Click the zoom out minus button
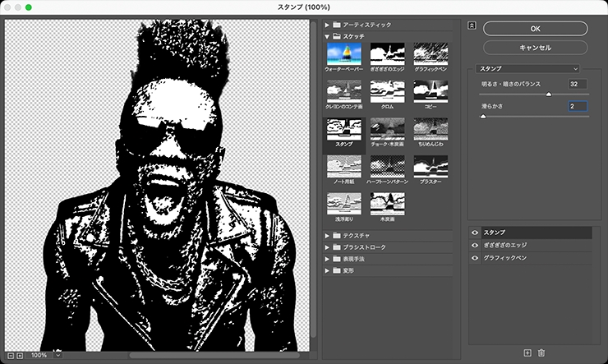This screenshot has width=608, height=364. pyautogui.click(x=10, y=355)
